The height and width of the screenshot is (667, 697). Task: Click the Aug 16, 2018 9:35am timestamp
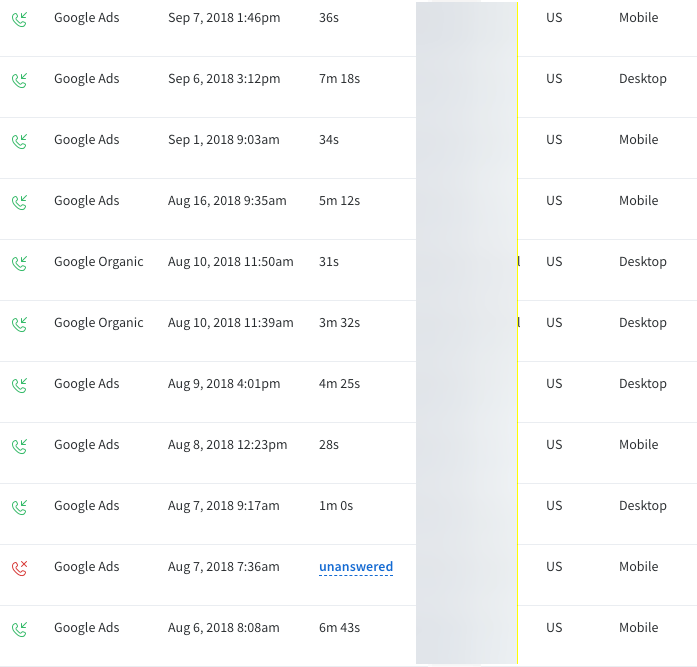[x=227, y=201]
